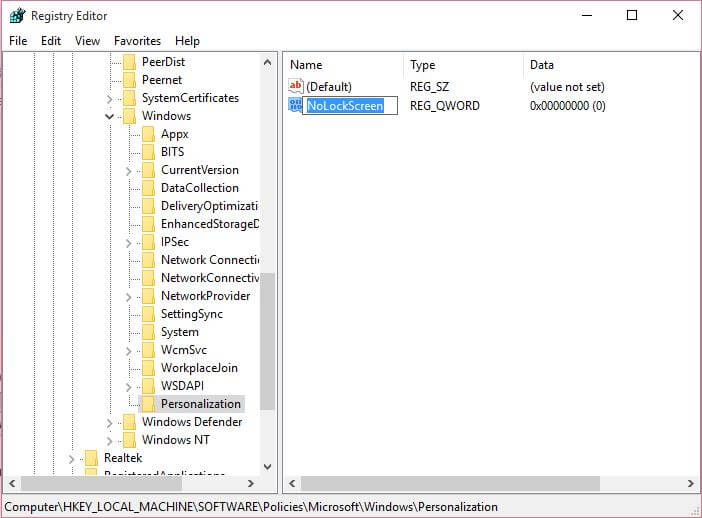Click the values pane horizontal scrollbar thumb
This screenshot has width=702, height=518.
450,484
